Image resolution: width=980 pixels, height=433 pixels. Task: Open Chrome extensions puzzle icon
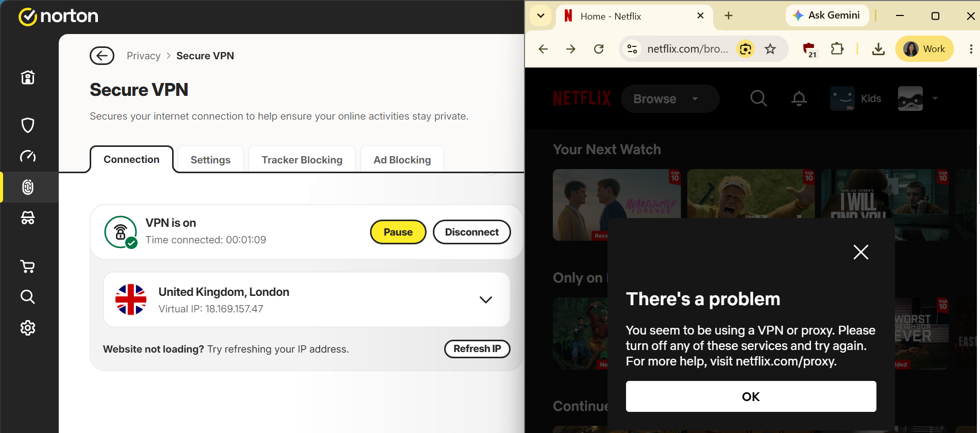coord(837,49)
